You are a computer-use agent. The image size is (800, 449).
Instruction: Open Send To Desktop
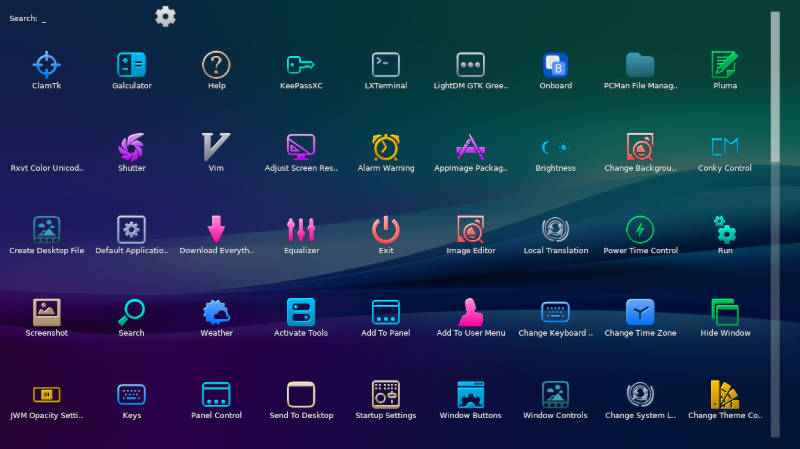(301, 394)
